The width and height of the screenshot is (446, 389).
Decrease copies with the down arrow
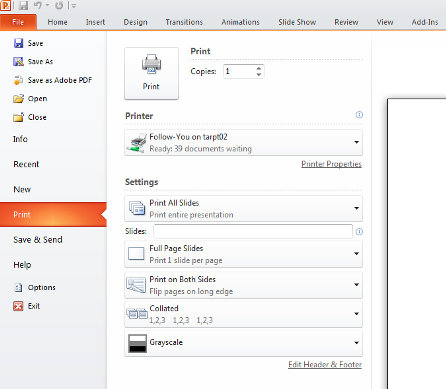[x=259, y=75]
